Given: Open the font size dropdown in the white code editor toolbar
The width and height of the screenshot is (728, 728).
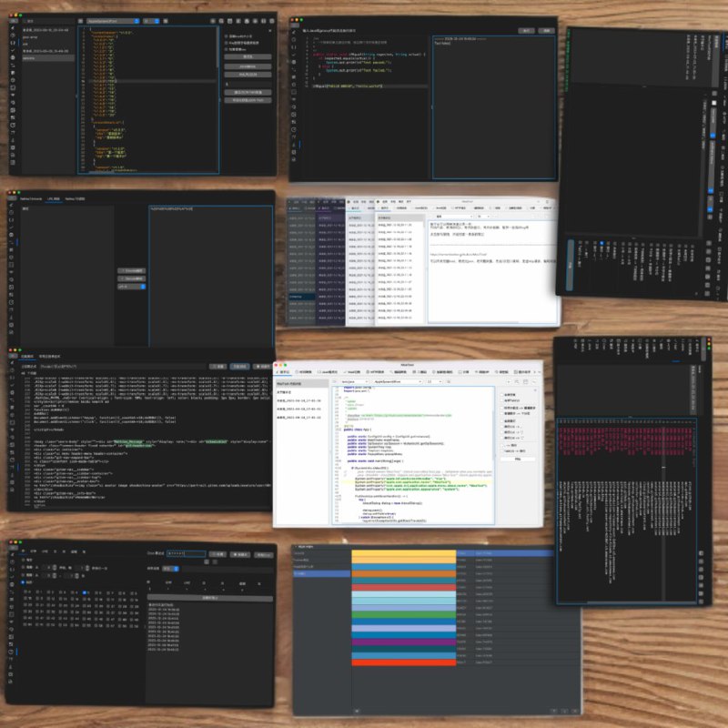Looking at the screenshot, I should click(434, 381).
